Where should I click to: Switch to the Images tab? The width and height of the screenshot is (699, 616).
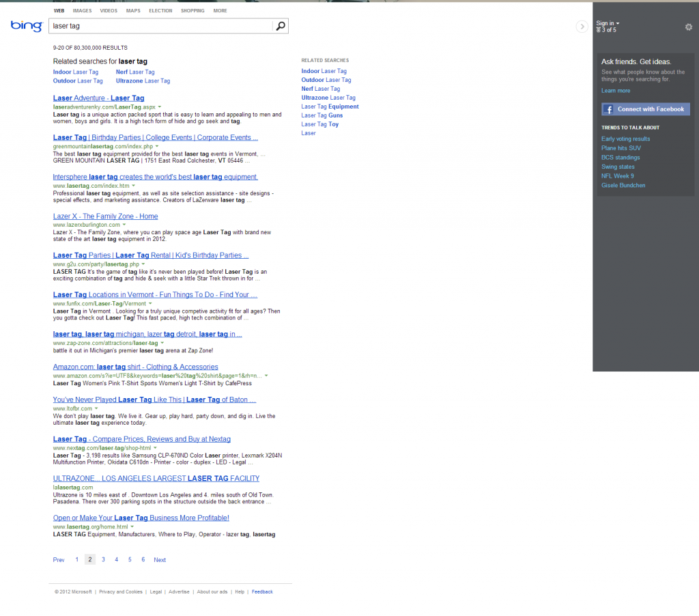[x=82, y=11]
